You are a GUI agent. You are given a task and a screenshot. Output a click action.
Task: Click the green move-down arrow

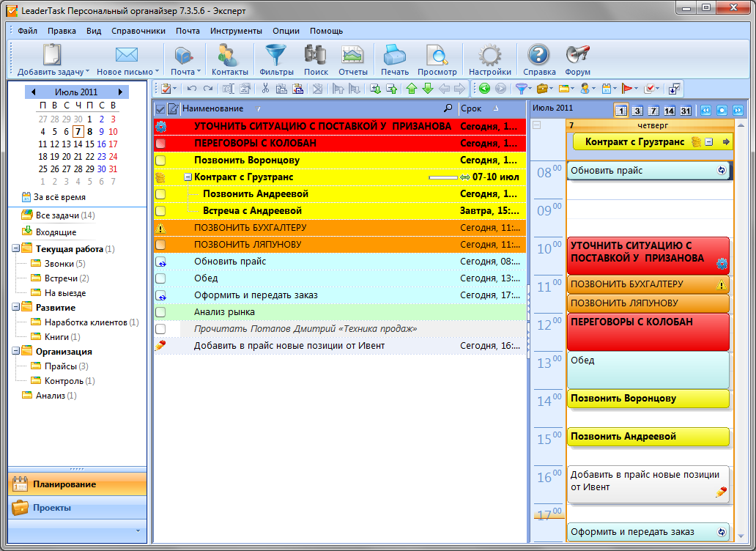point(428,89)
